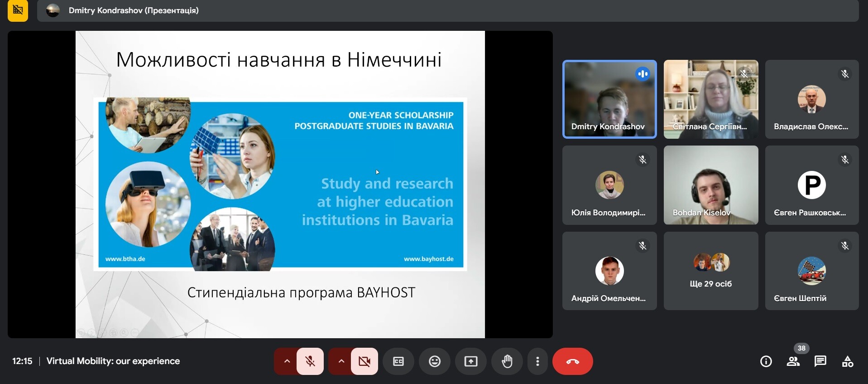Open the Ще 29 осіб tile
The image size is (868, 384).
pyautogui.click(x=711, y=271)
